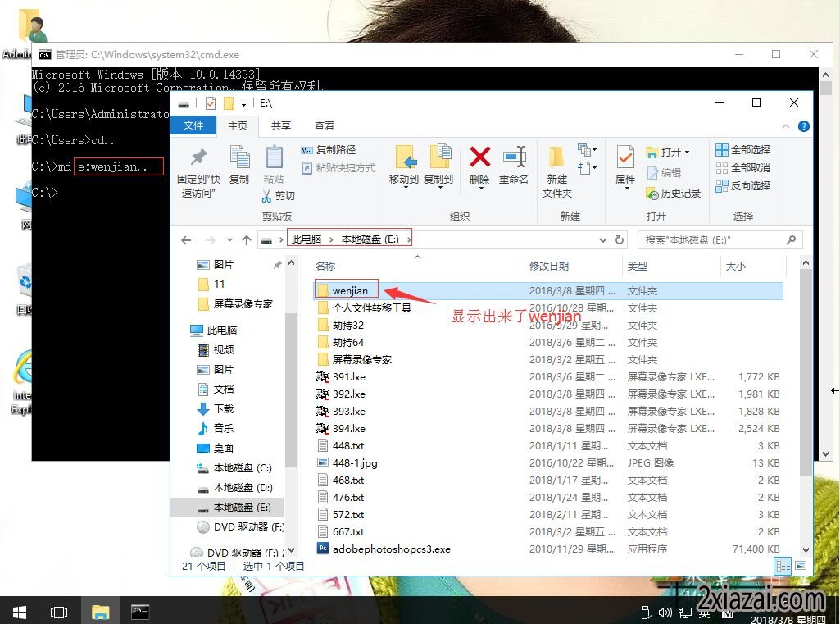The width and height of the screenshot is (840, 624).
Task: Click the 新建文件夹 new folder icon
Action: [x=556, y=157]
